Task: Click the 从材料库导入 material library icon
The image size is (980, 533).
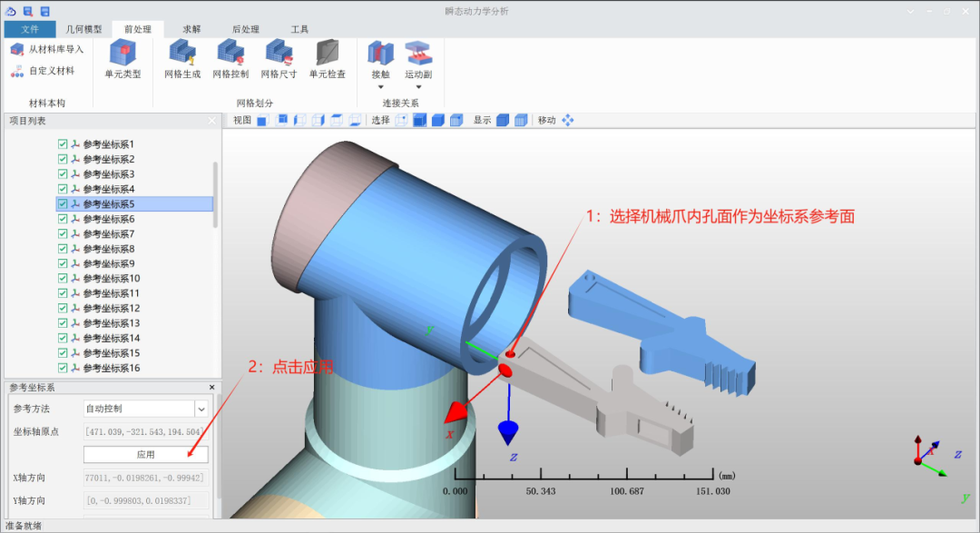Action: (x=17, y=49)
